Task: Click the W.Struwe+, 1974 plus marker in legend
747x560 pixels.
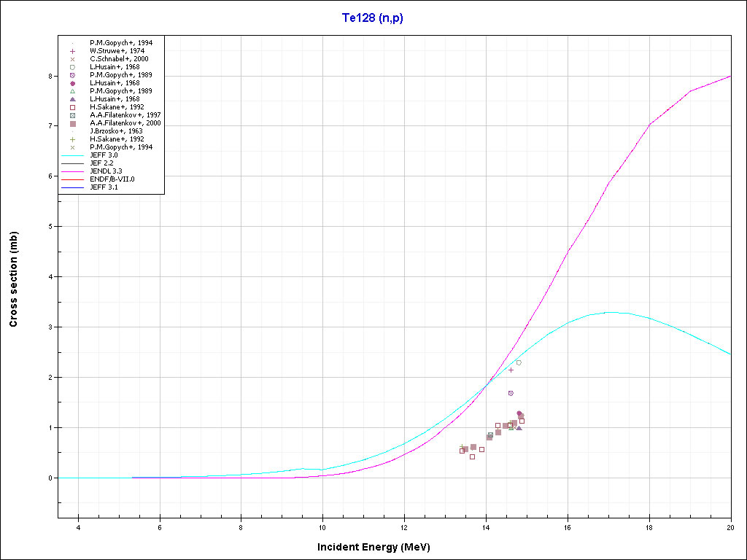Action: (72, 51)
